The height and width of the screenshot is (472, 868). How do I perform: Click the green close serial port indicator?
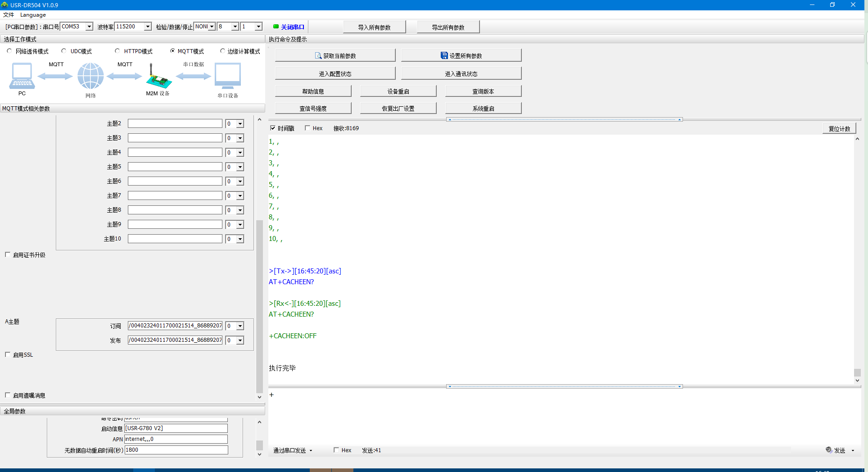276,27
